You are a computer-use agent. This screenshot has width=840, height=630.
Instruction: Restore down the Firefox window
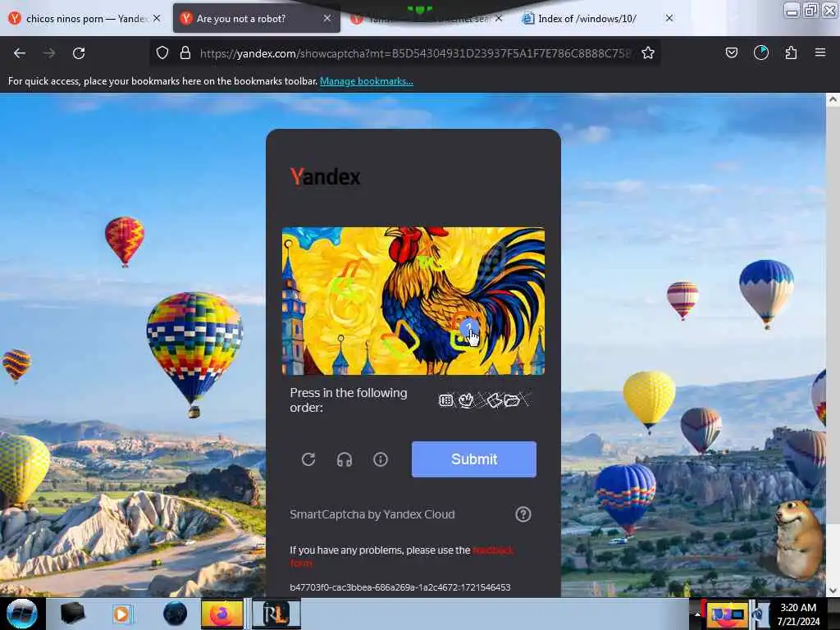tap(811, 10)
